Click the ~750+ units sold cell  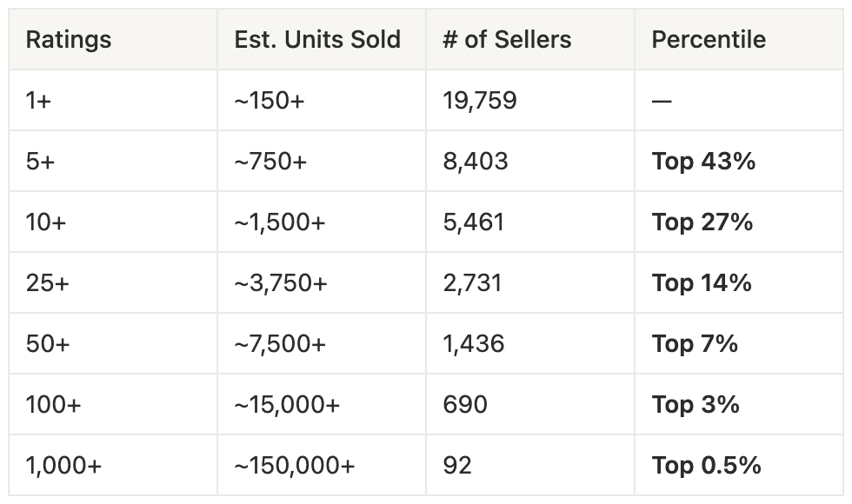pyautogui.click(x=270, y=162)
